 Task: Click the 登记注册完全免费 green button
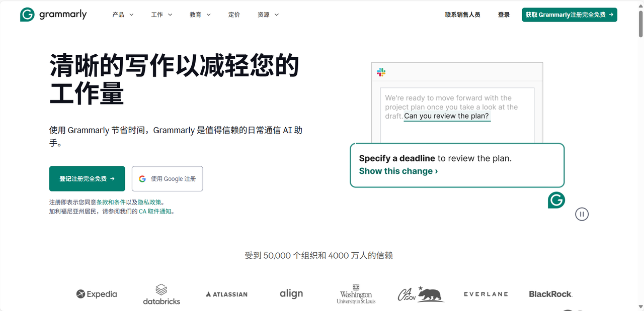point(87,179)
